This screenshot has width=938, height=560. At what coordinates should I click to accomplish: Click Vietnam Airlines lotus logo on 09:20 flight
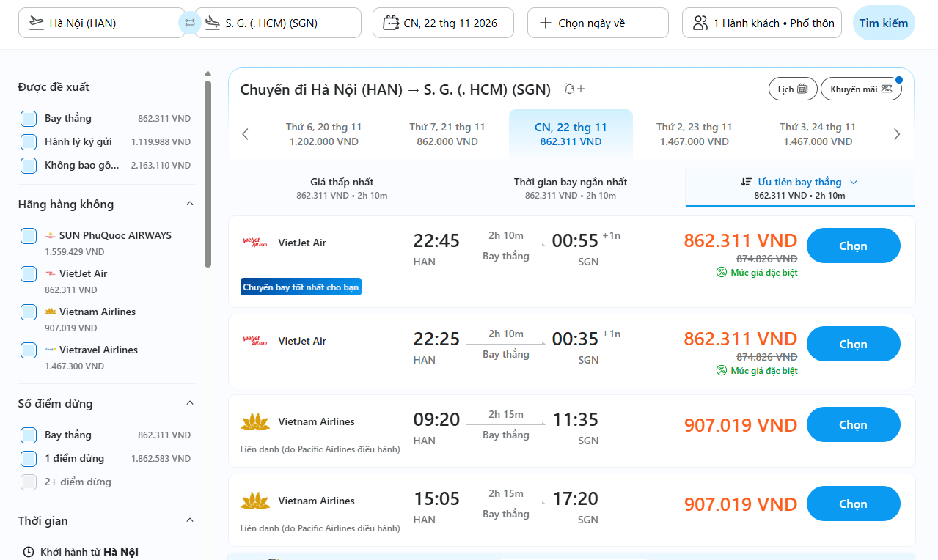pos(255,421)
